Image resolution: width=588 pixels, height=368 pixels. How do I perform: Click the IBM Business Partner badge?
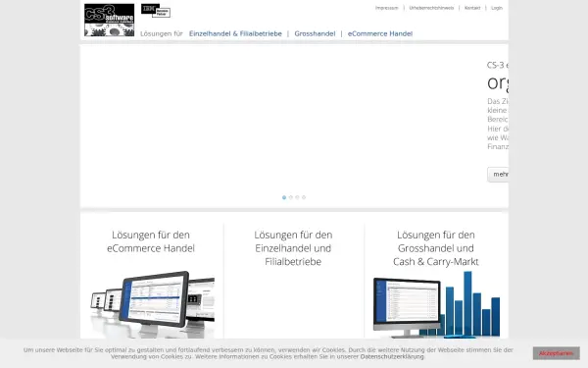pyautogui.click(x=156, y=11)
